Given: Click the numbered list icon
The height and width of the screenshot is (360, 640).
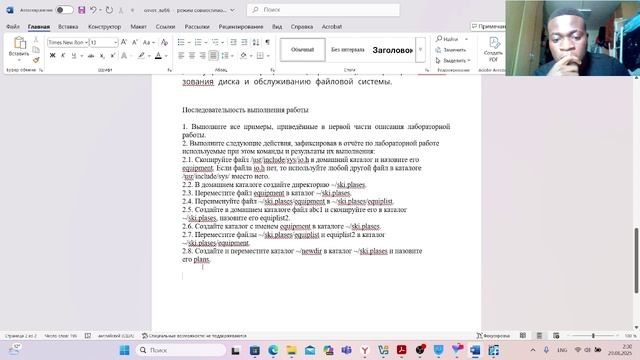Looking at the screenshot, I should 198,42.
